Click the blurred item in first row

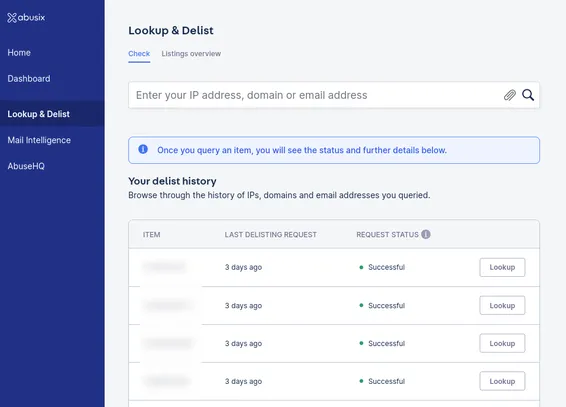click(165, 267)
